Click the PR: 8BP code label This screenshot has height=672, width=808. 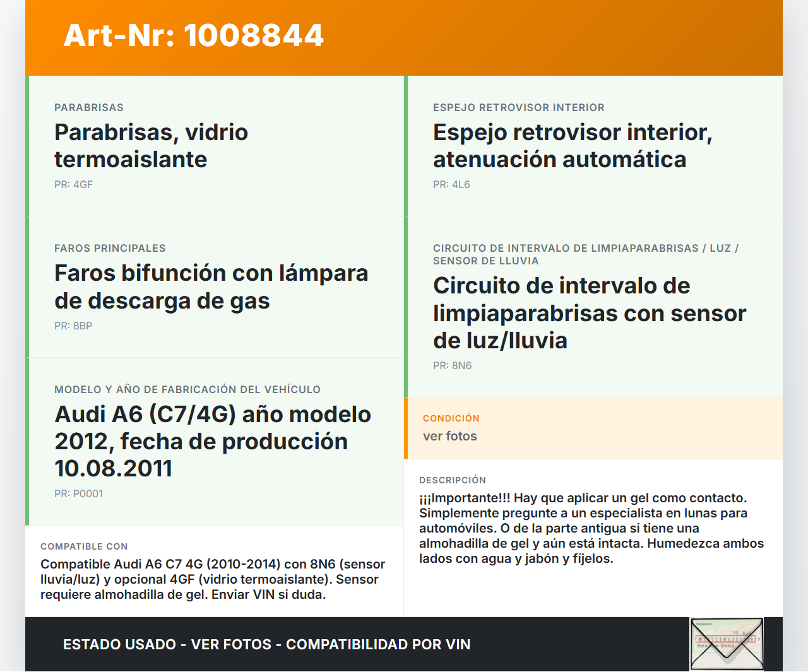[73, 326]
